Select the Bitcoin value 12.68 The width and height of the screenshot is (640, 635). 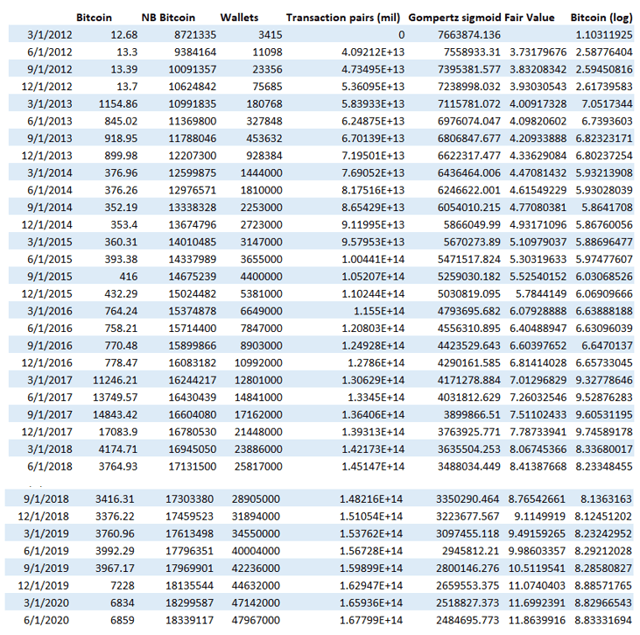pos(124,35)
